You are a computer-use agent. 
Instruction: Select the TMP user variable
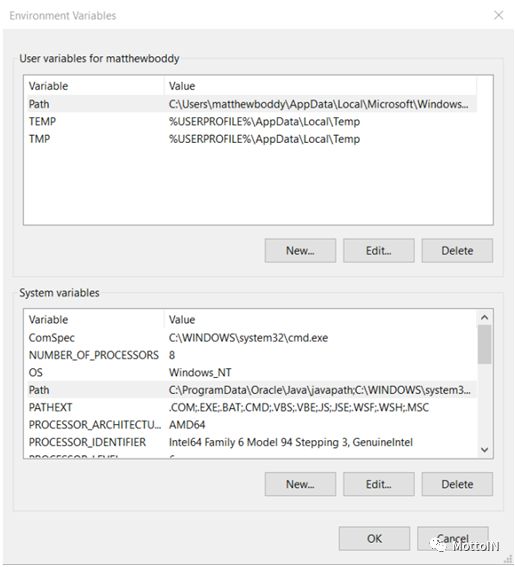point(252,138)
